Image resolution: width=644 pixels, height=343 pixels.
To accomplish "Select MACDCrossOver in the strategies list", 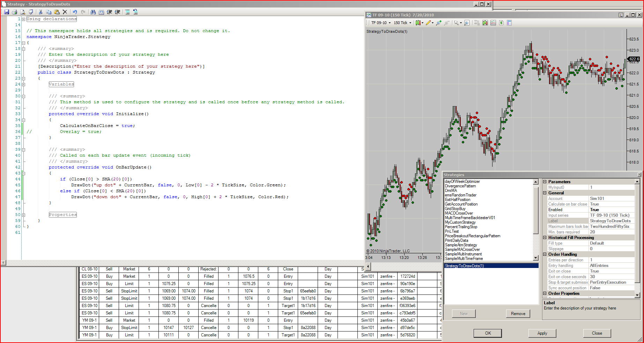I will 459,213.
